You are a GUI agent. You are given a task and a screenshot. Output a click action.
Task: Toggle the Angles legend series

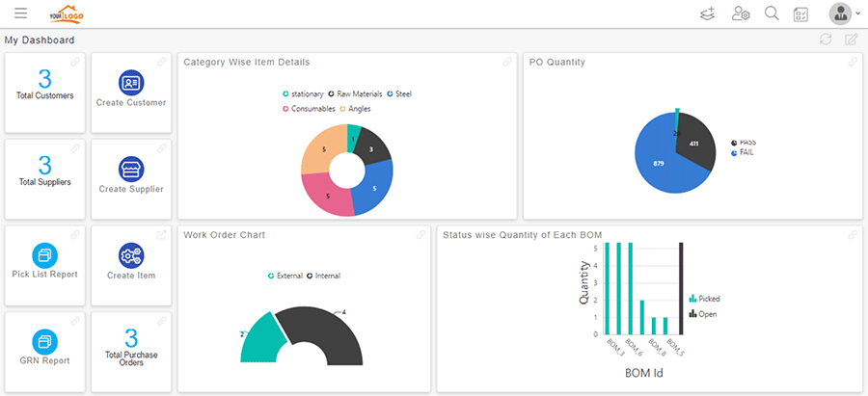(x=355, y=109)
